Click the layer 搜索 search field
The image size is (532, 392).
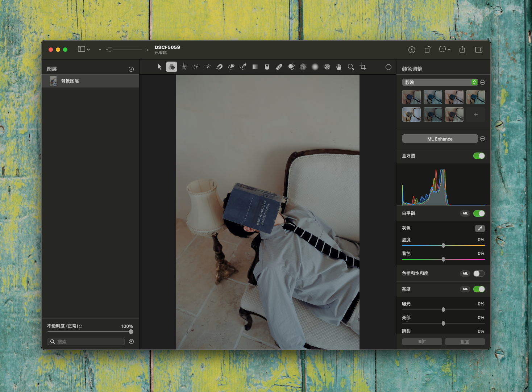tap(86, 342)
